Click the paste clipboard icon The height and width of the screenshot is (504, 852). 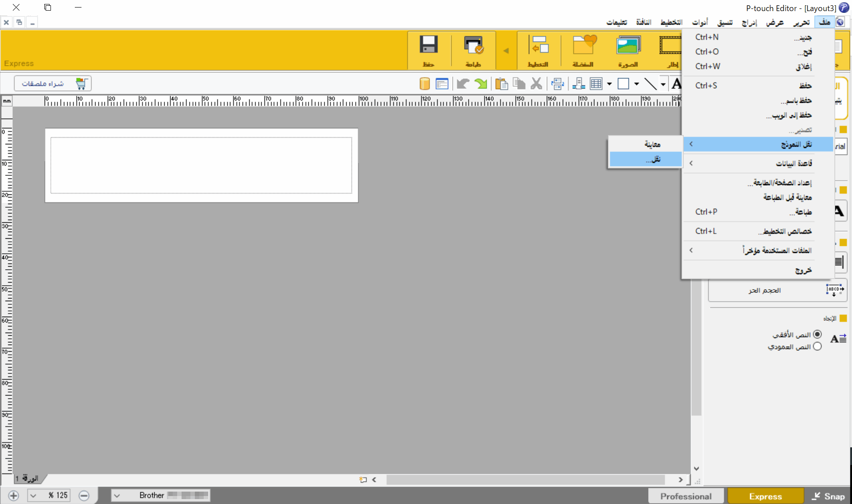click(501, 84)
